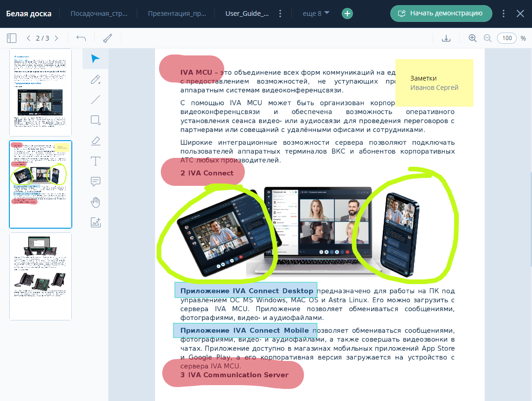Select the pencil drawing tool
The width and height of the screenshot is (532, 401).
(95, 79)
